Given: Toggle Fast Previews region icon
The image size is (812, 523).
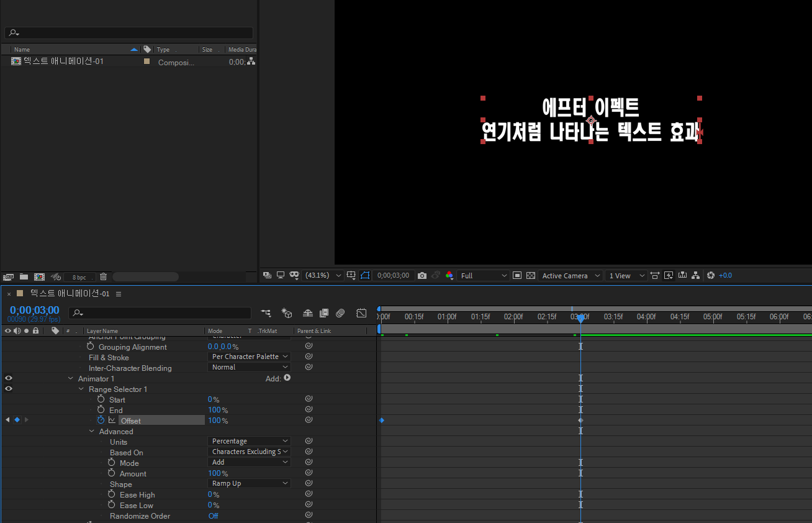Looking at the screenshot, I should 517,275.
